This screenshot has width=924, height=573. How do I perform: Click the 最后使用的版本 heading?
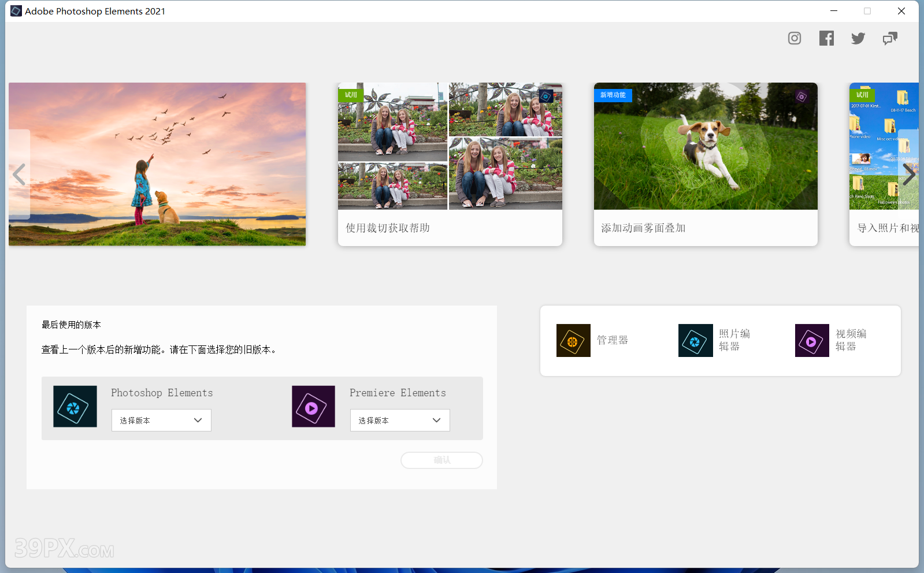click(71, 325)
